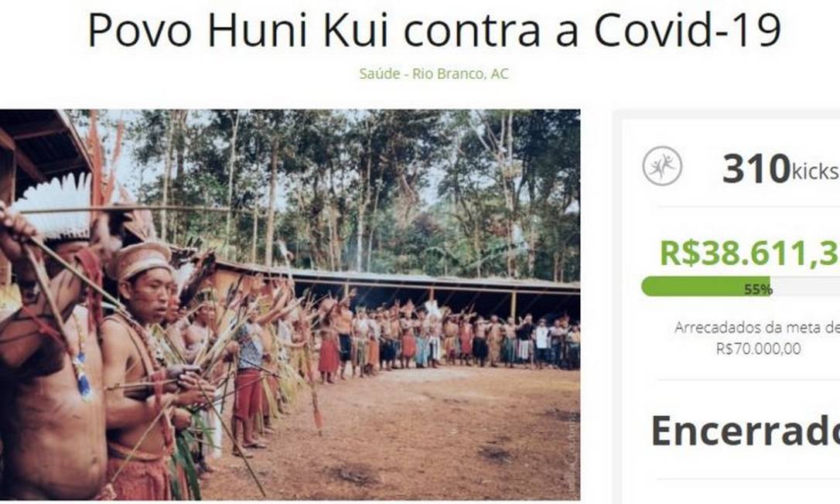This screenshot has height=504, width=840.
Task: Select the 'kicks' label beside 310
Action: point(815,172)
